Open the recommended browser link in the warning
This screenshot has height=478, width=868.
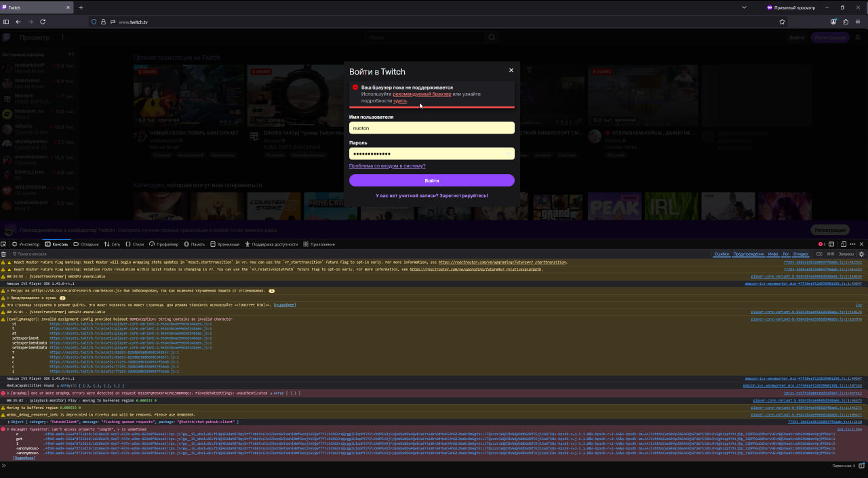point(422,94)
